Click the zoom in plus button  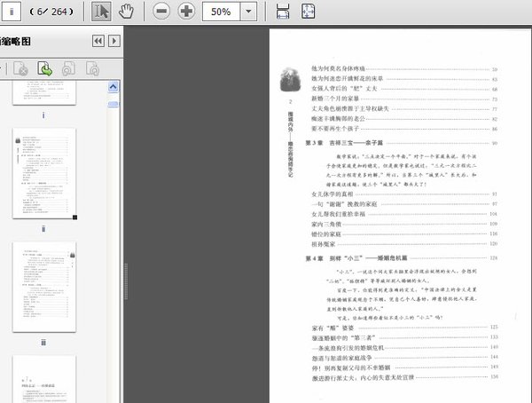(186, 12)
